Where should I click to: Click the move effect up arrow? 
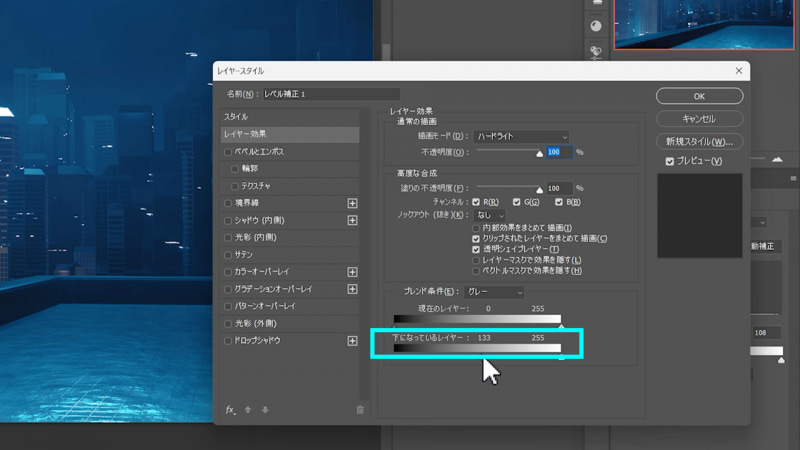pos(248,410)
